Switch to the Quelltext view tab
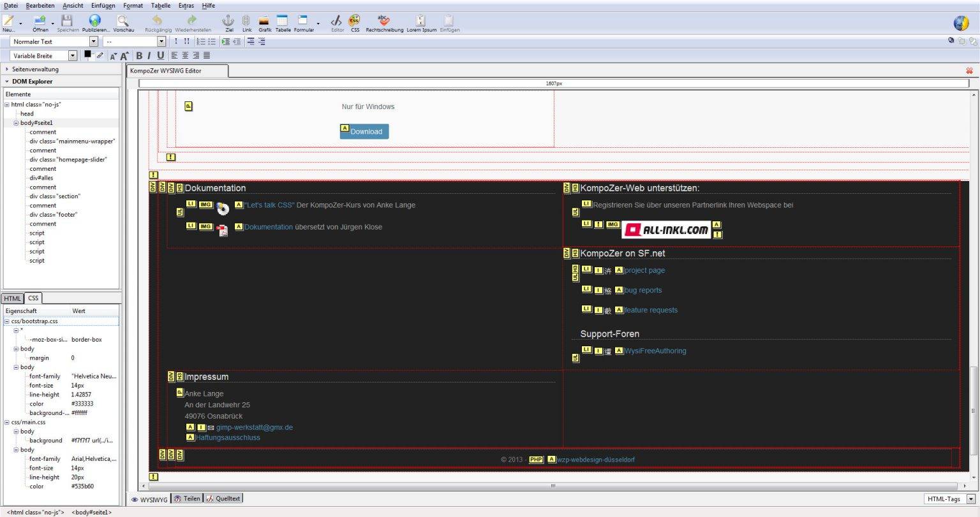 click(x=223, y=498)
